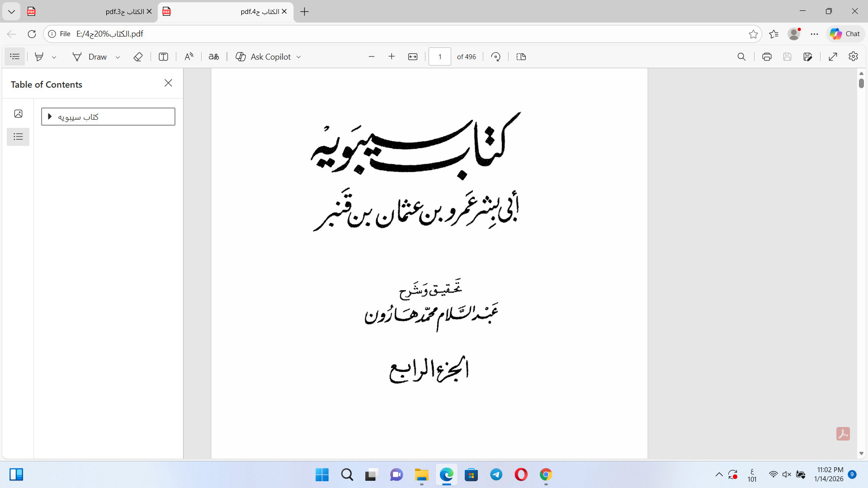Open Telegram from taskbar

(496, 475)
